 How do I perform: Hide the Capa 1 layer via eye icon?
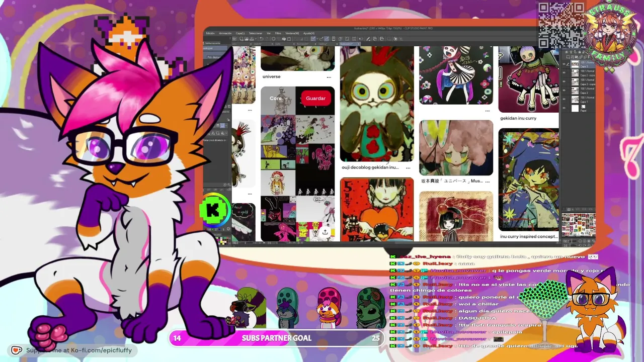[563, 100]
